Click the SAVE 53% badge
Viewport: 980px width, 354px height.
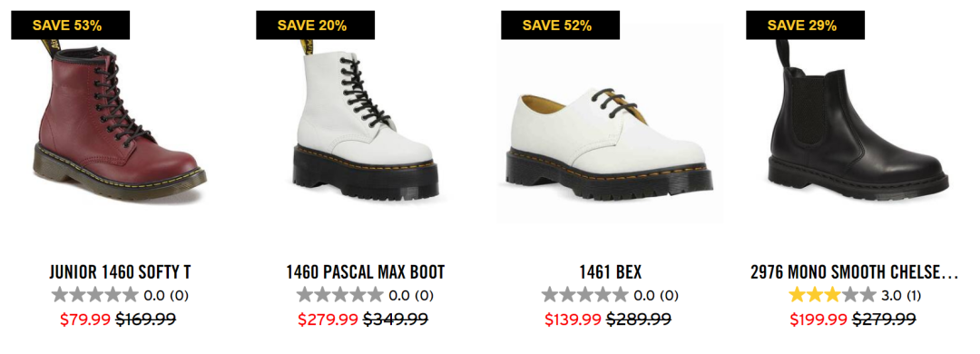coord(70,25)
